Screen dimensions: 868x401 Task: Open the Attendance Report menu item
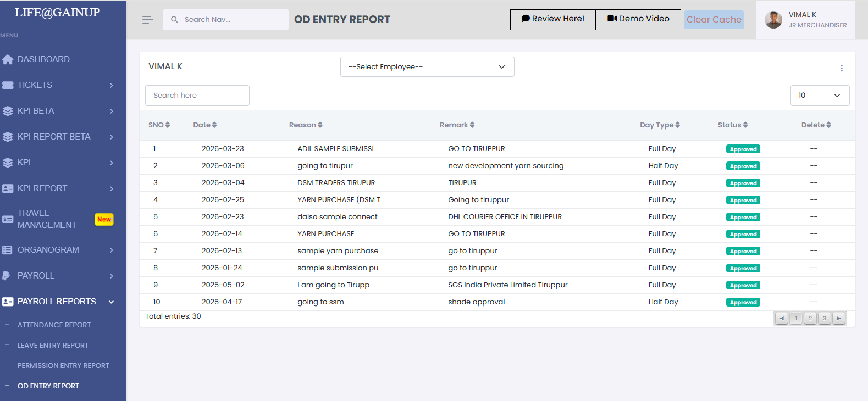[54, 325]
